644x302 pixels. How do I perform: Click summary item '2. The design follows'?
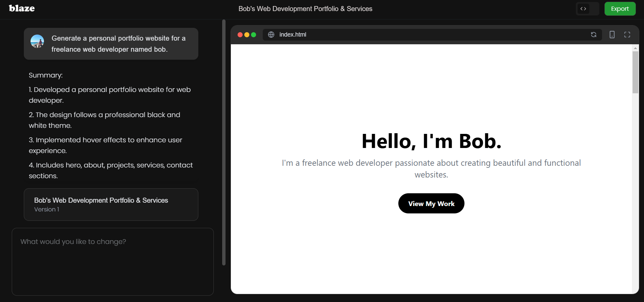[104, 120]
